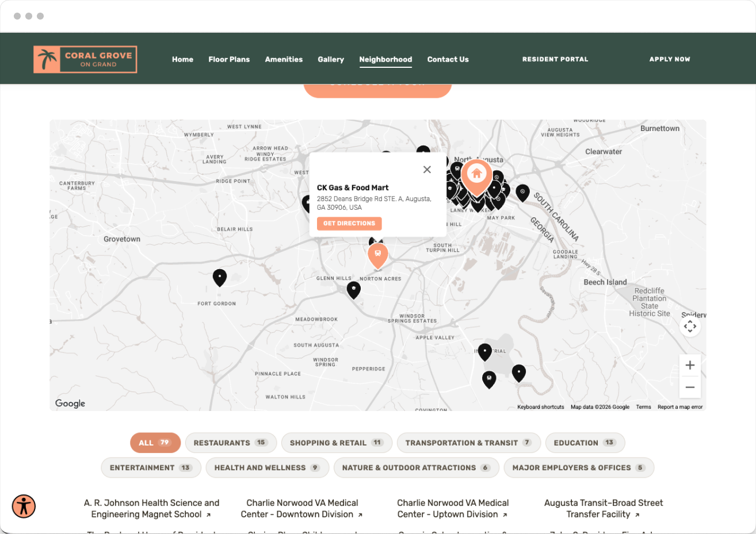This screenshot has width=756, height=534.
Task: Click the Map data ©2026 Google text
Action: 600,407
